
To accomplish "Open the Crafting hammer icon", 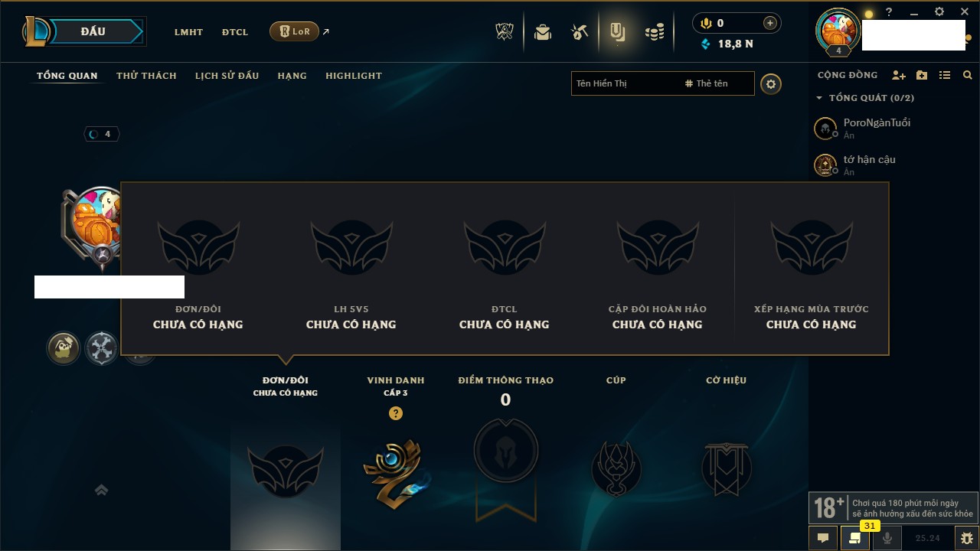I will click(580, 32).
